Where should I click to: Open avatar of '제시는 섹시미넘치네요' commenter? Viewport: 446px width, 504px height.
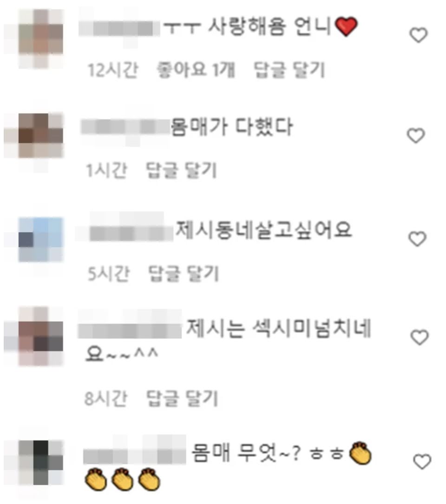pos(41,337)
